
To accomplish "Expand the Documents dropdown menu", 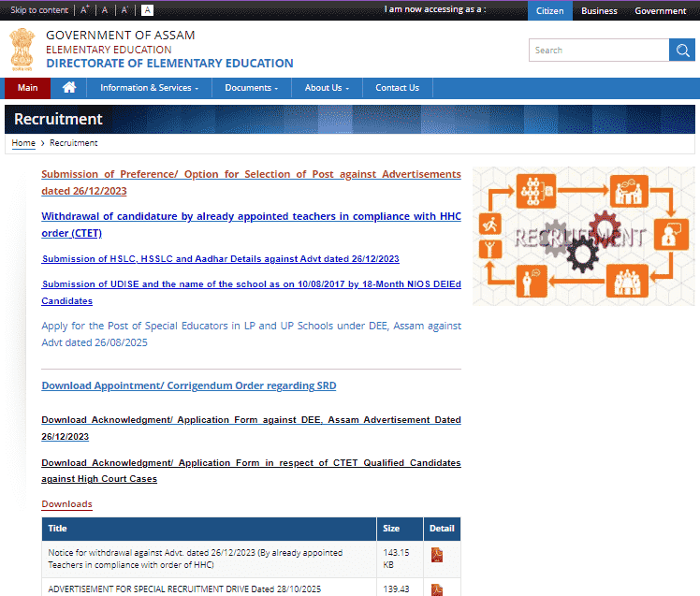I will [252, 88].
